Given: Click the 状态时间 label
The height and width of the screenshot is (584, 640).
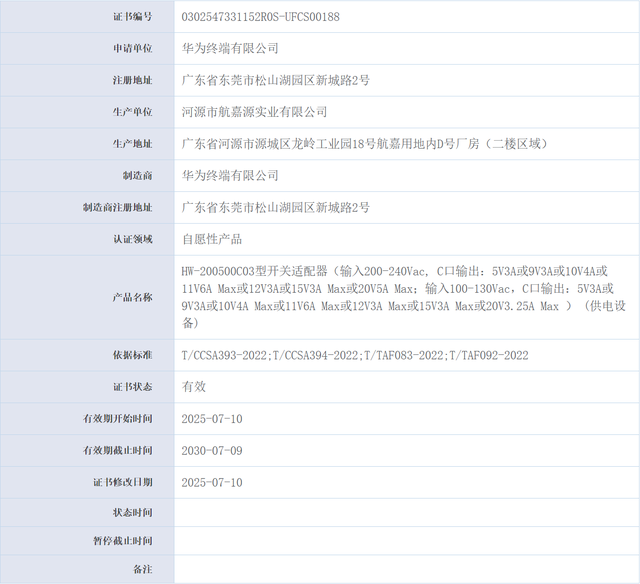Looking at the screenshot, I should pyautogui.click(x=133, y=513).
